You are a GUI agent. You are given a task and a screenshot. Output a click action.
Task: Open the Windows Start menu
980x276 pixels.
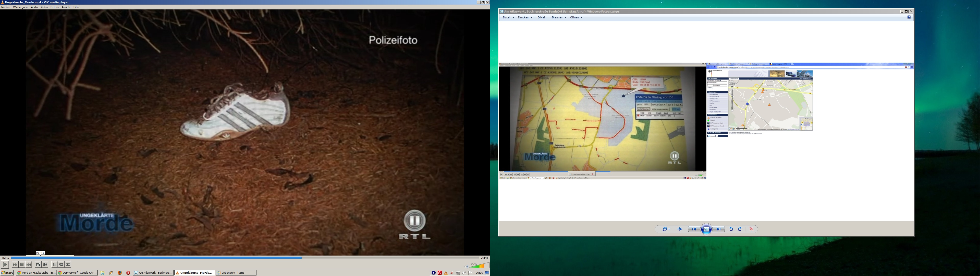click(7, 273)
